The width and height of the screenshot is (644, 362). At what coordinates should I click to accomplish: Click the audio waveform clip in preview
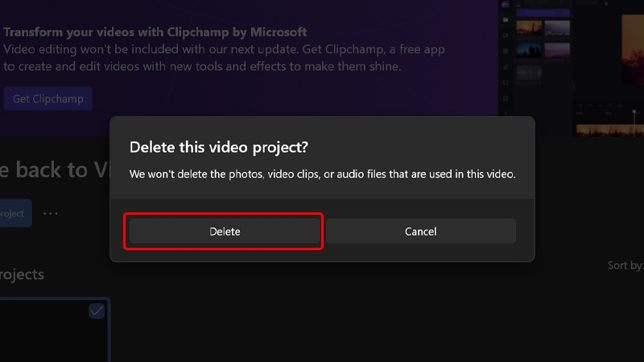(529, 72)
